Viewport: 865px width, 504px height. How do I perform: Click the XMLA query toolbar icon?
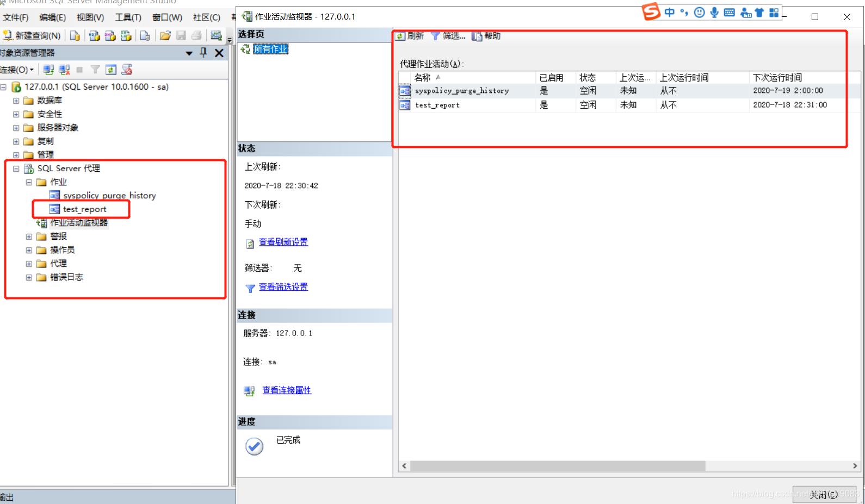126,35
